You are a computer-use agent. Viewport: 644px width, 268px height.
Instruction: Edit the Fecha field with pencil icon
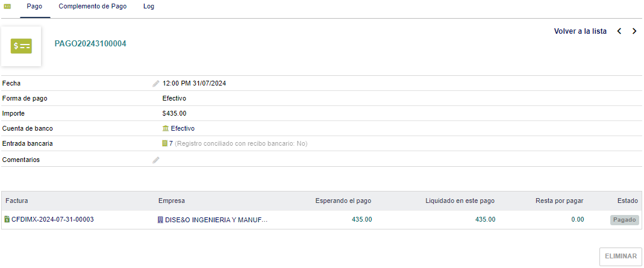156,84
